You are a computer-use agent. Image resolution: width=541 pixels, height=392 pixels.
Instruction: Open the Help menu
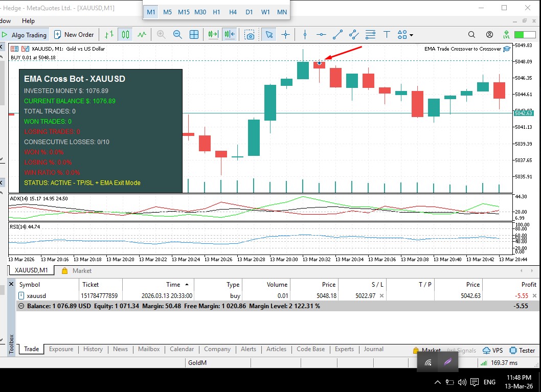[28, 21]
